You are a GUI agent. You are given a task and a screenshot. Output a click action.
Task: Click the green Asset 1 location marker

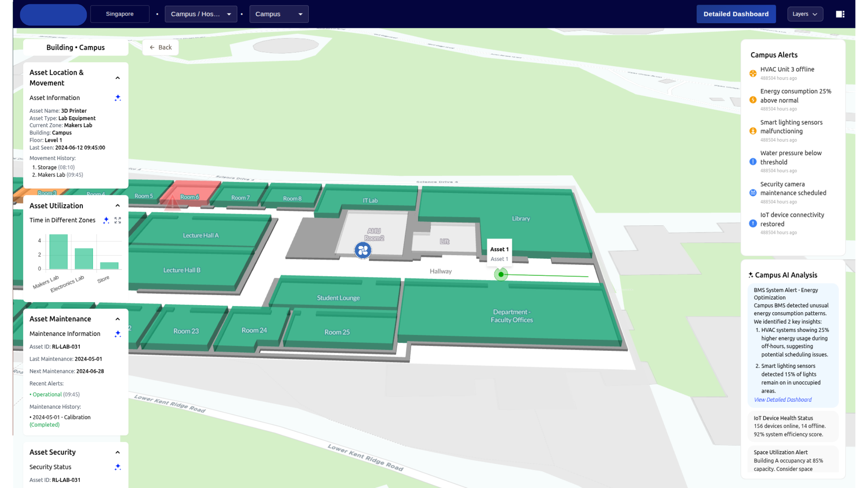[501, 274]
